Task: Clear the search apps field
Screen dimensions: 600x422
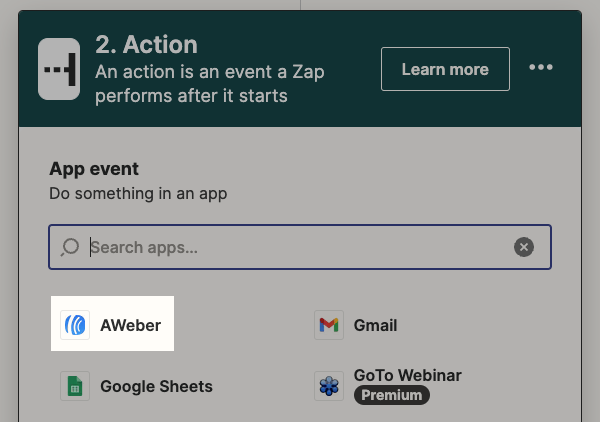Action: [524, 247]
